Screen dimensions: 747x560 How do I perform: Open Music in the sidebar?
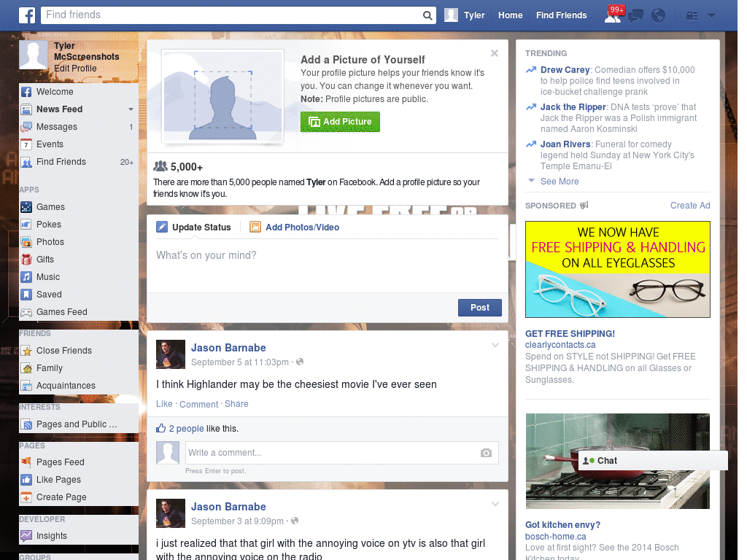(x=79, y=277)
